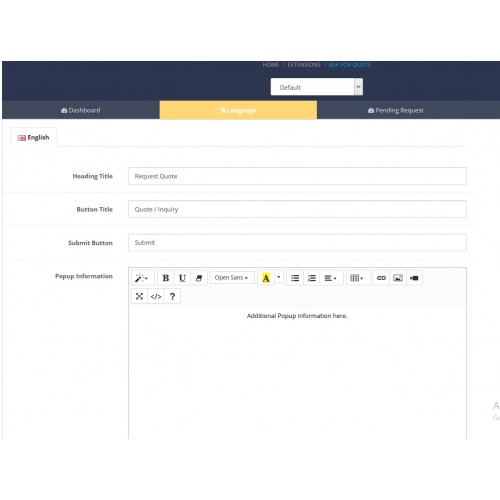This screenshot has width=500, height=500.
Task: Insert an ordered numbered list
Action: tap(312, 278)
